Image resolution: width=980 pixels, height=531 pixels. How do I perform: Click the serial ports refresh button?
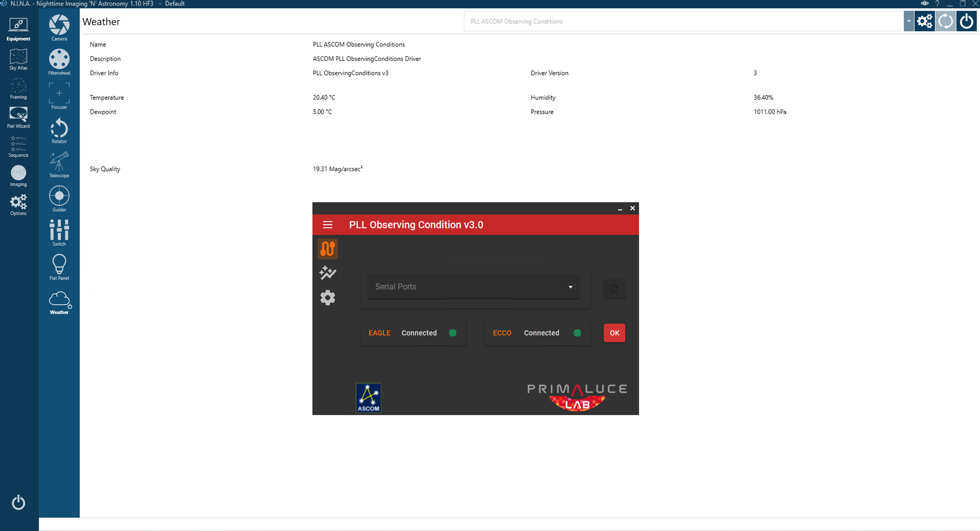click(614, 288)
